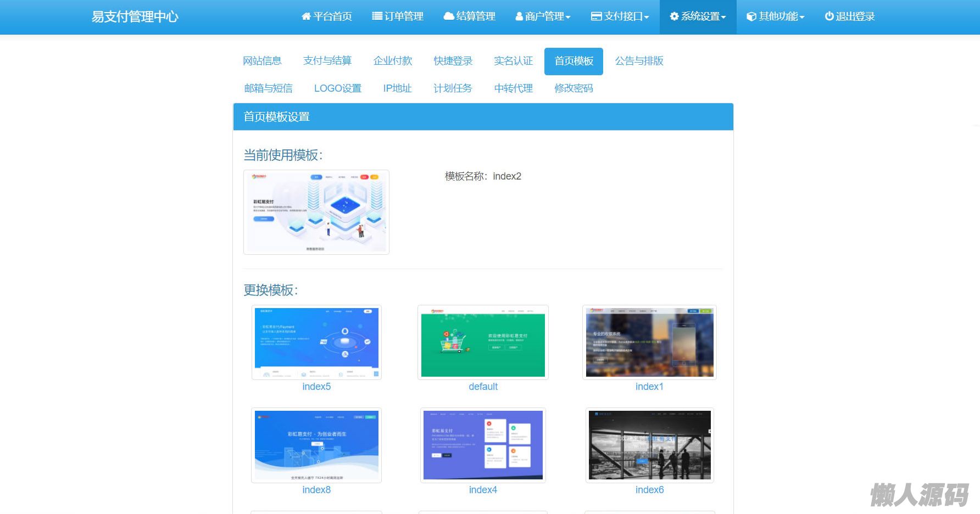Click the 首页模板设置 panel heading
This screenshot has height=514, width=980.
tap(276, 117)
